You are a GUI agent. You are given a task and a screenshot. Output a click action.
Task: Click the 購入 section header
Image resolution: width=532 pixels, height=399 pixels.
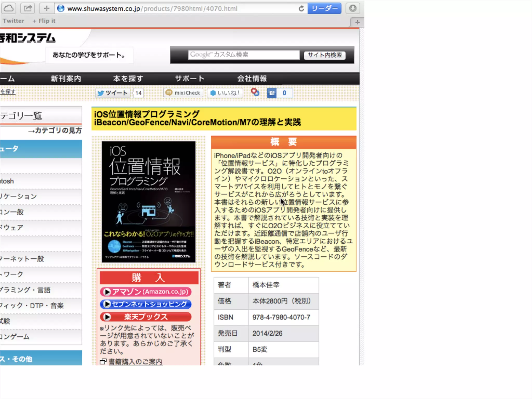149,277
